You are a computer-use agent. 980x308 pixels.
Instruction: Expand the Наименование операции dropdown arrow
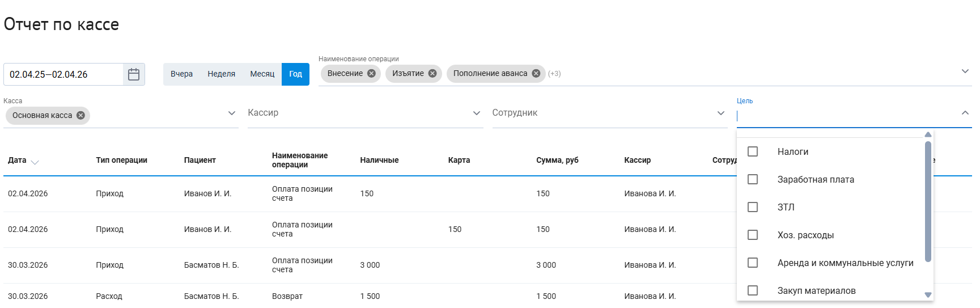point(965,71)
